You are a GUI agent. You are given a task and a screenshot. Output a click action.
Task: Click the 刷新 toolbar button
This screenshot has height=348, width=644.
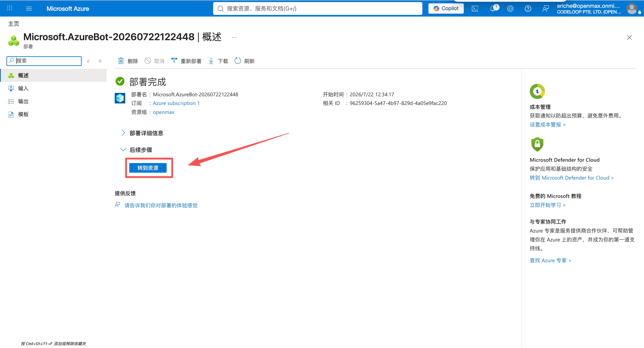pos(244,61)
